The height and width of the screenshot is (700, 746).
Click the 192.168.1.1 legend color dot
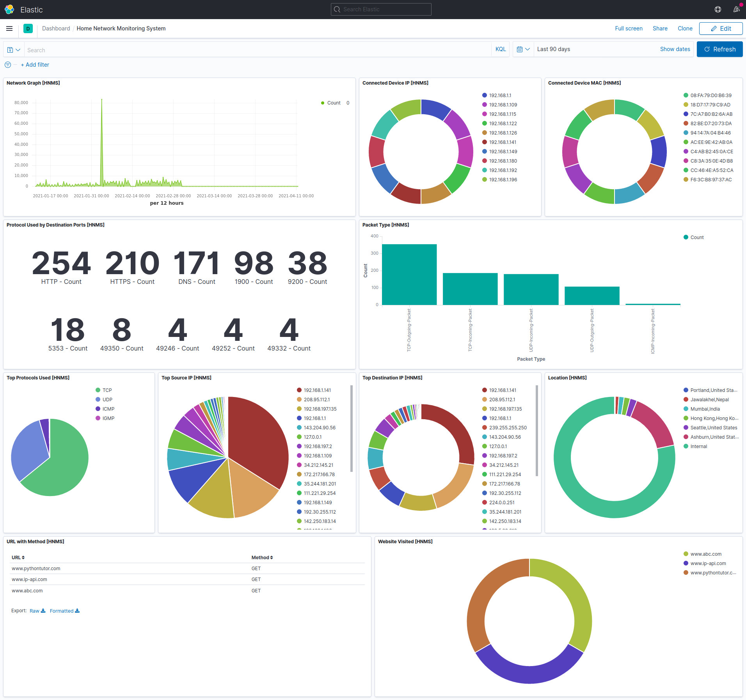pyautogui.click(x=485, y=95)
